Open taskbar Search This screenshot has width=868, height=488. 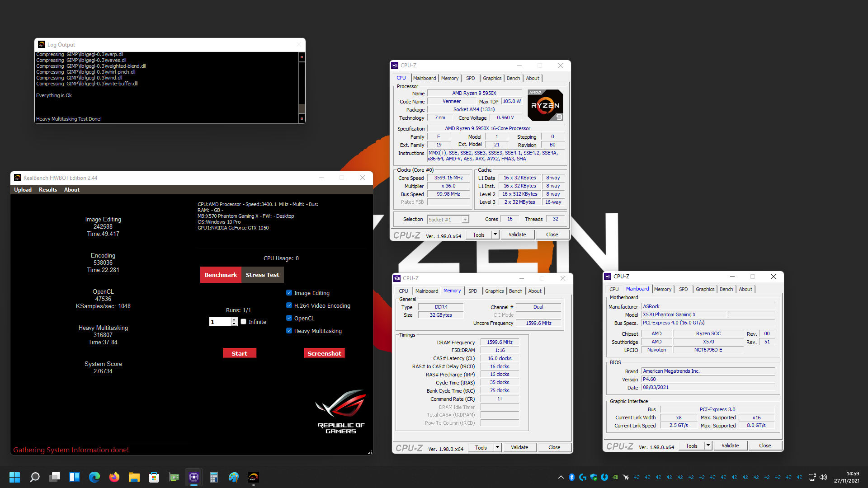35,477
